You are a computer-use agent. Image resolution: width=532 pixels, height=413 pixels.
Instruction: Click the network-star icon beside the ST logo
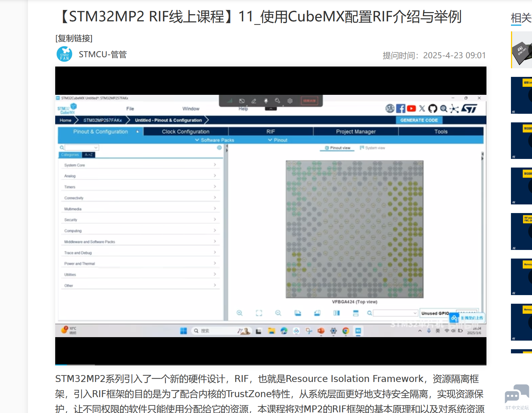click(454, 109)
